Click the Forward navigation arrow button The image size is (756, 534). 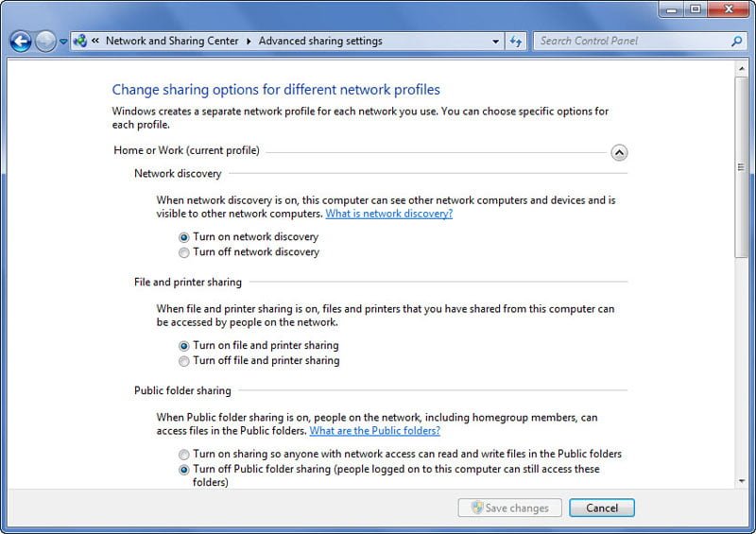click(x=44, y=42)
